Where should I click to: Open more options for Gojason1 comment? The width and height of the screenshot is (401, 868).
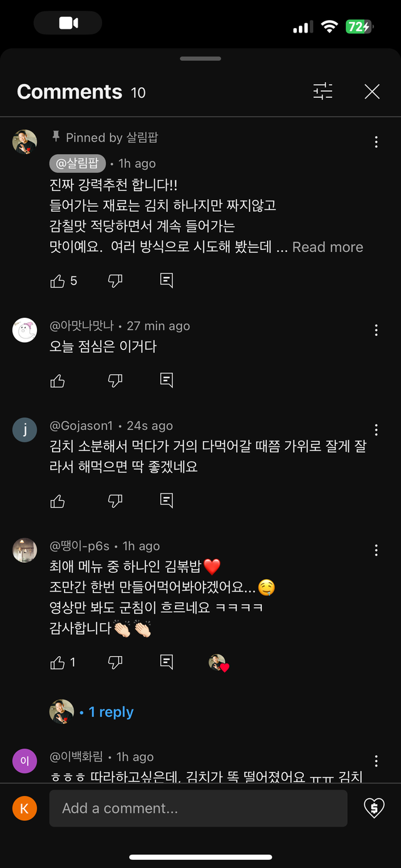click(376, 430)
